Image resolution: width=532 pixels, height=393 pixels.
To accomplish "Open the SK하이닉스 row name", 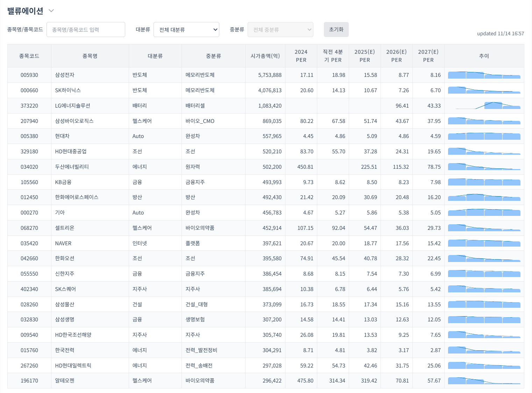I will [x=68, y=90].
